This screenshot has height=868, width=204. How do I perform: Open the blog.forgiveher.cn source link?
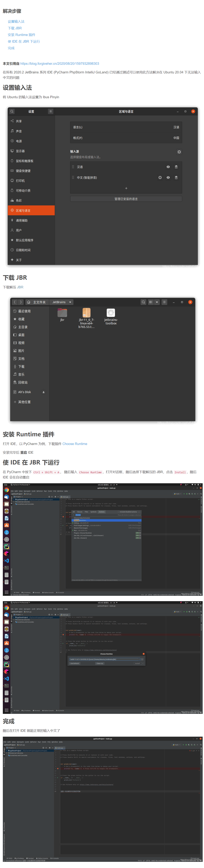(x=60, y=64)
